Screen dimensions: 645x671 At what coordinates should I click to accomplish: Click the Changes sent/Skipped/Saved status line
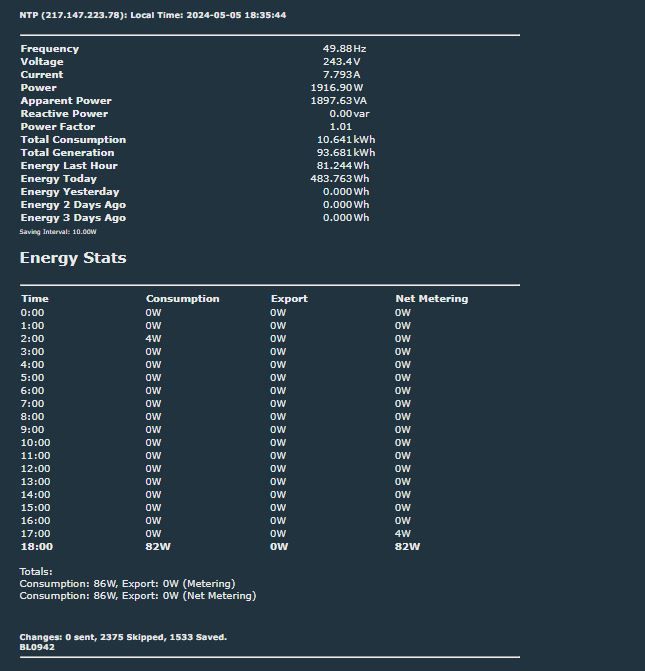(x=123, y=637)
